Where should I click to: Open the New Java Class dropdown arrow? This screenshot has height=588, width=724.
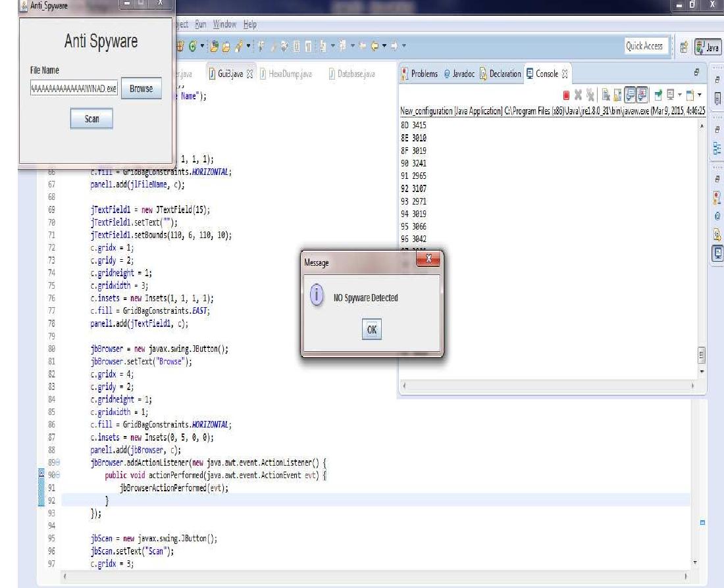[202, 45]
